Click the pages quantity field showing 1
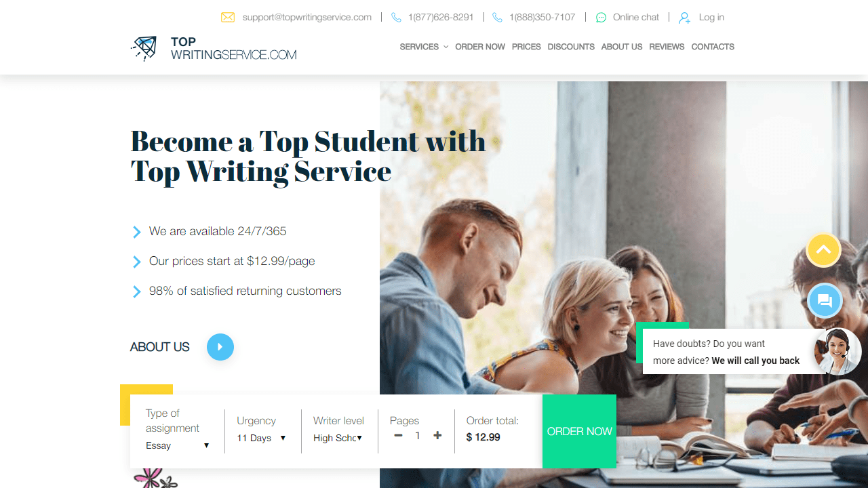The height and width of the screenshot is (488, 868). 418,436
